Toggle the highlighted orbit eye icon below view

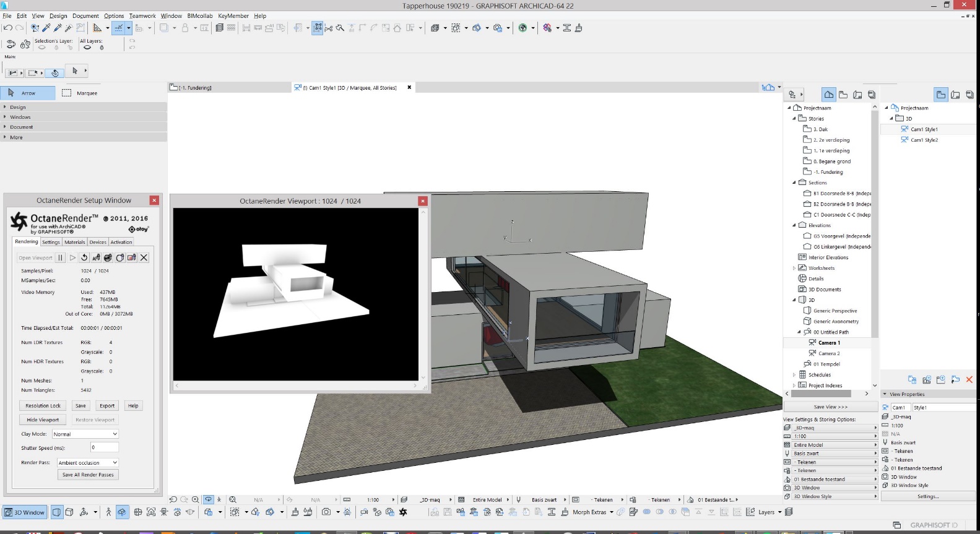(x=209, y=500)
